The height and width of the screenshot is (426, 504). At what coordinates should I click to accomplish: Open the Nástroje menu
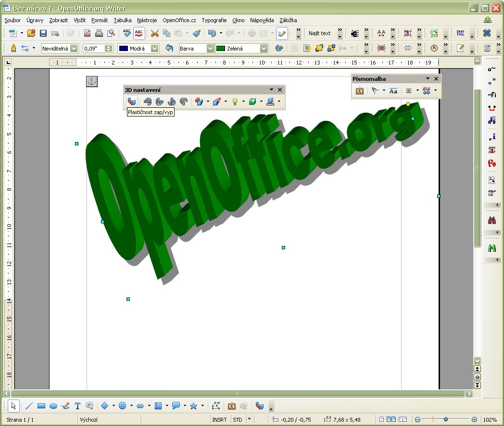pos(147,20)
